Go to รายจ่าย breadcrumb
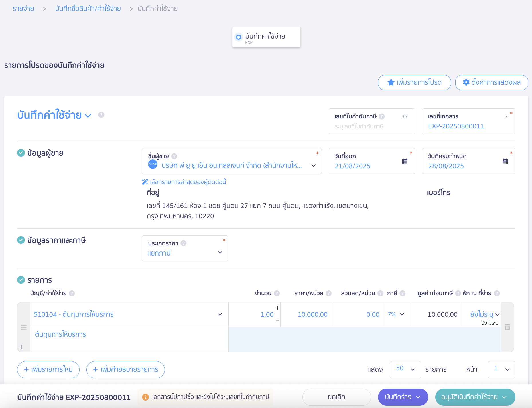 23,9
